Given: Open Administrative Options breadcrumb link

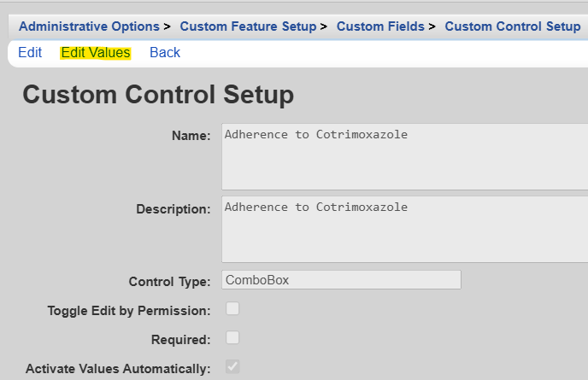Looking at the screenshot, I should pos(89,26).
